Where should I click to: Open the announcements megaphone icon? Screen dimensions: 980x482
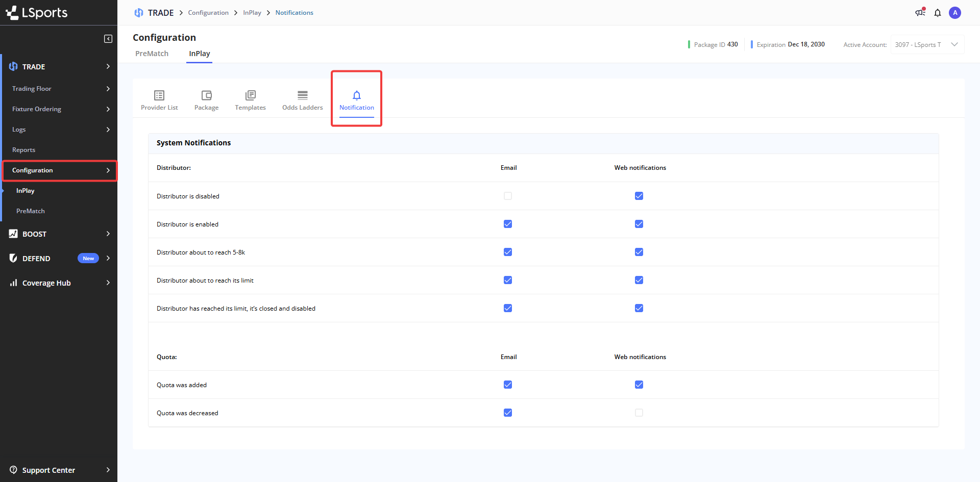(920, 13)
